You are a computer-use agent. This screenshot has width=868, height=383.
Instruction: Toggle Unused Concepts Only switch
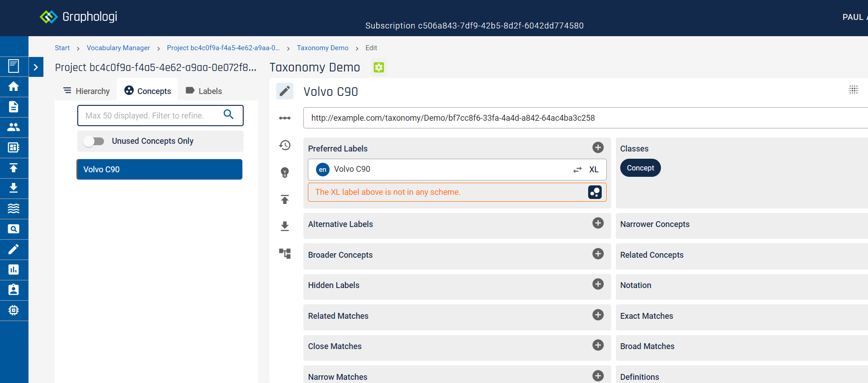click(94, 141)
